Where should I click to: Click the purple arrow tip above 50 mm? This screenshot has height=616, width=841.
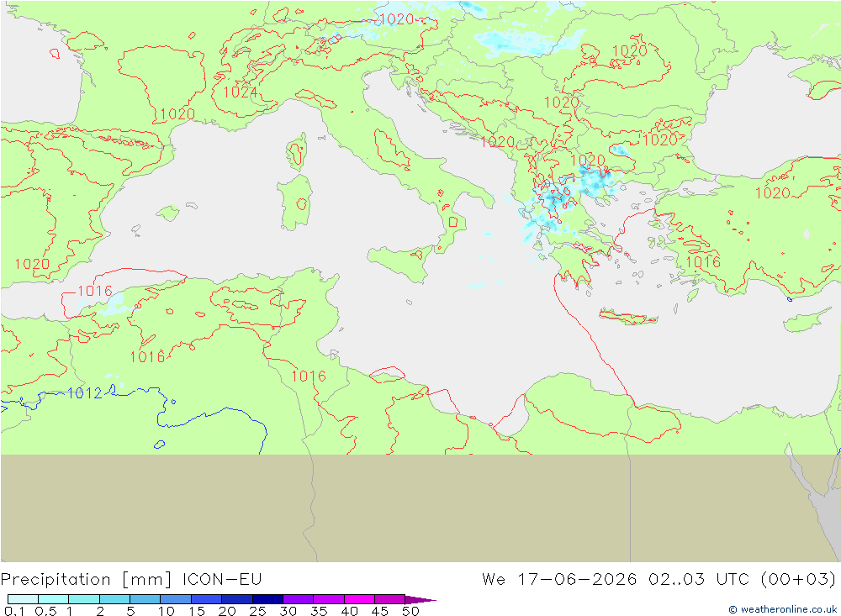coord(421,599)
